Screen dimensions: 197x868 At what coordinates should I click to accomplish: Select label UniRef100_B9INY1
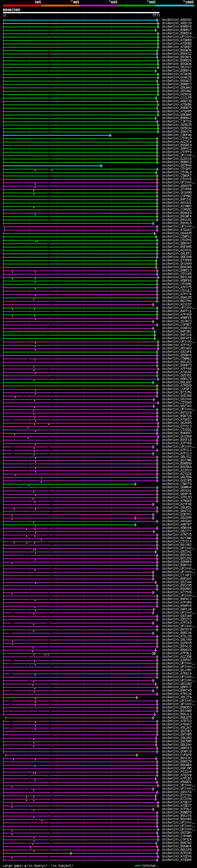click(177, 57)
